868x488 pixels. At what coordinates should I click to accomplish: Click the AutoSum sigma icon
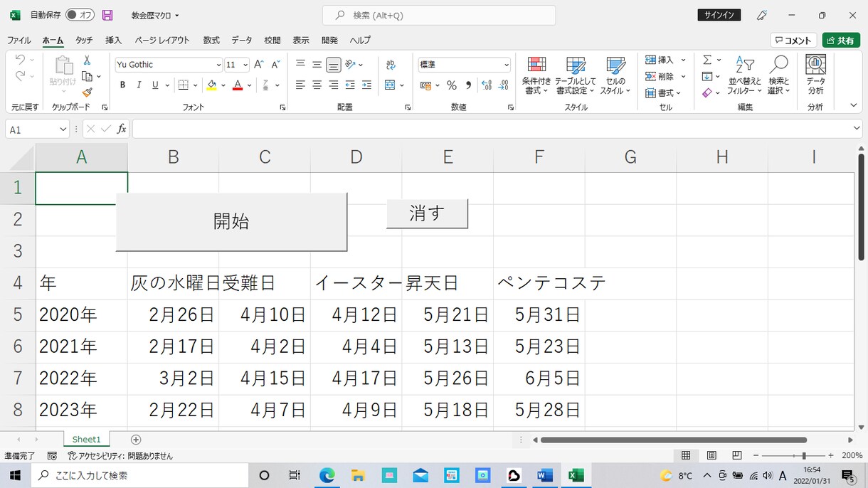click(707, 60)
